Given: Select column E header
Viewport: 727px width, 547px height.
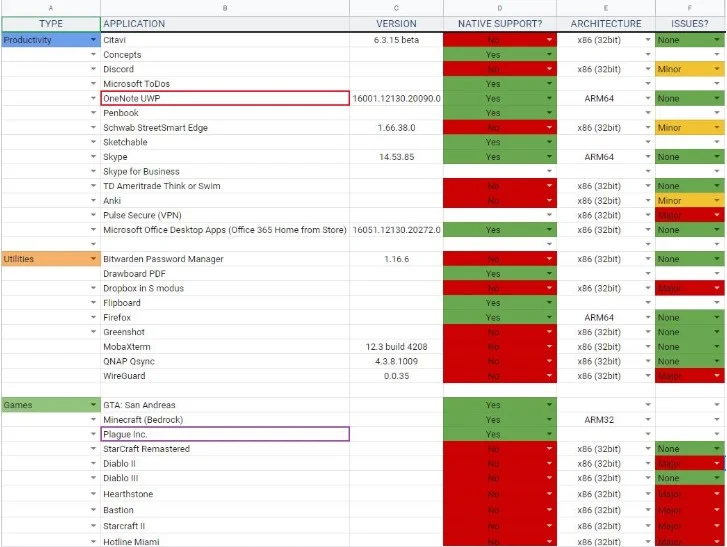Looking at the screenshot, I should pyautogui.click(x=606, y=8).
